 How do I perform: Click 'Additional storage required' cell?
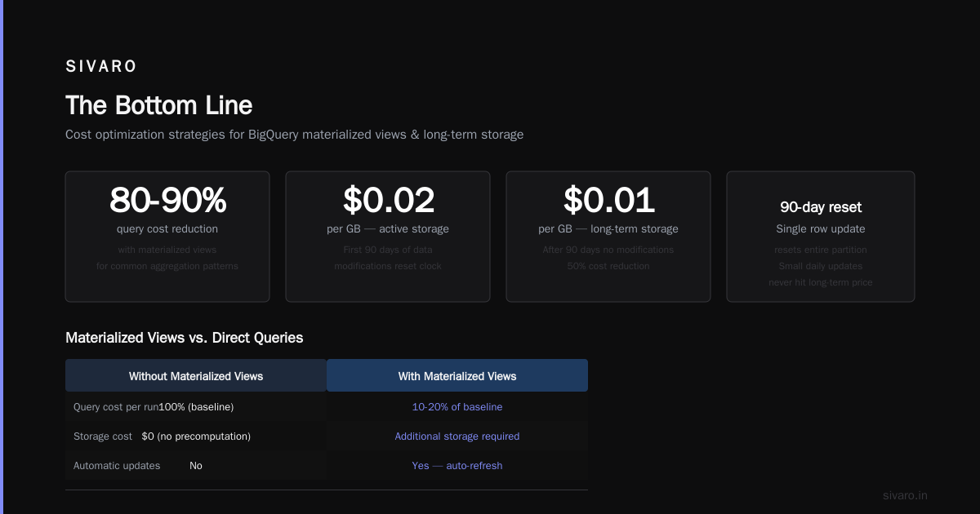point(457,436)
